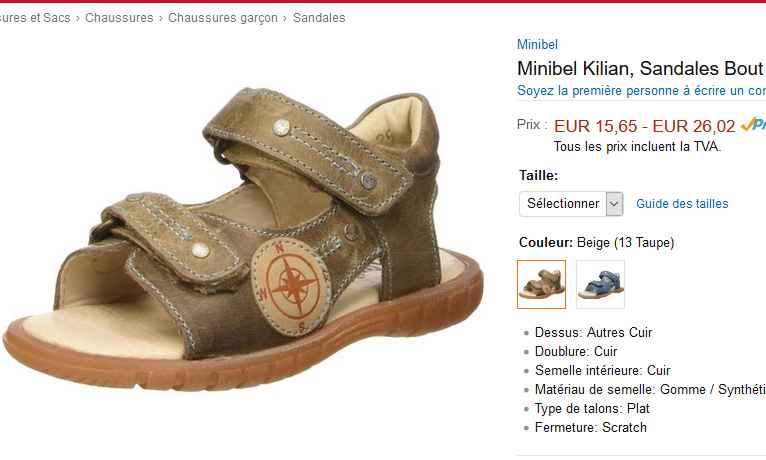Screen dimensions: 766x460
Task: Click the breadcrumb arrow before Sandales
Action: pos(285,19)
